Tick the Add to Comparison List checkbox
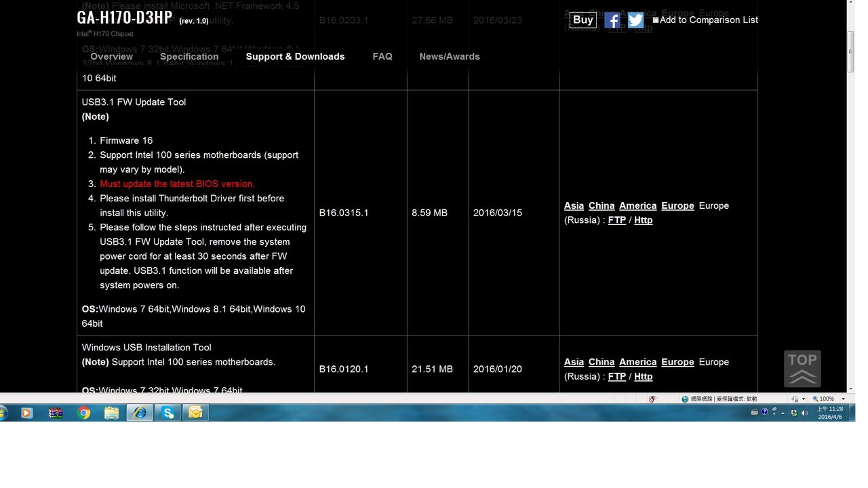Screen dimensions: 868x488 coord(656,20)
